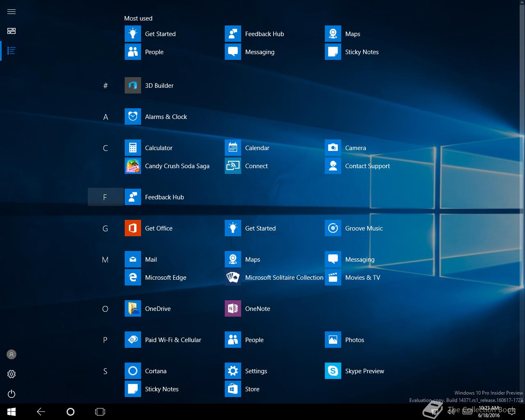Open Action Center notification icon

(x=512, y=412)
